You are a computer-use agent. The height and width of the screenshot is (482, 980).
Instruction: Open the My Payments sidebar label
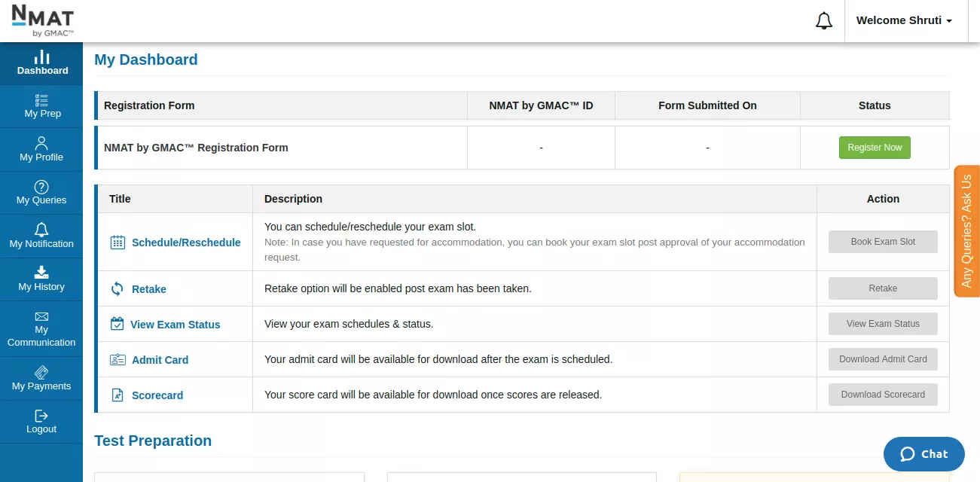click(41, 386)
